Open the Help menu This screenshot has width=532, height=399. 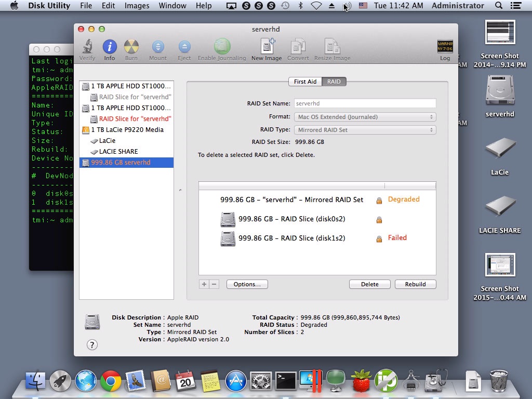pyautogui.click(x=204, y=5)
